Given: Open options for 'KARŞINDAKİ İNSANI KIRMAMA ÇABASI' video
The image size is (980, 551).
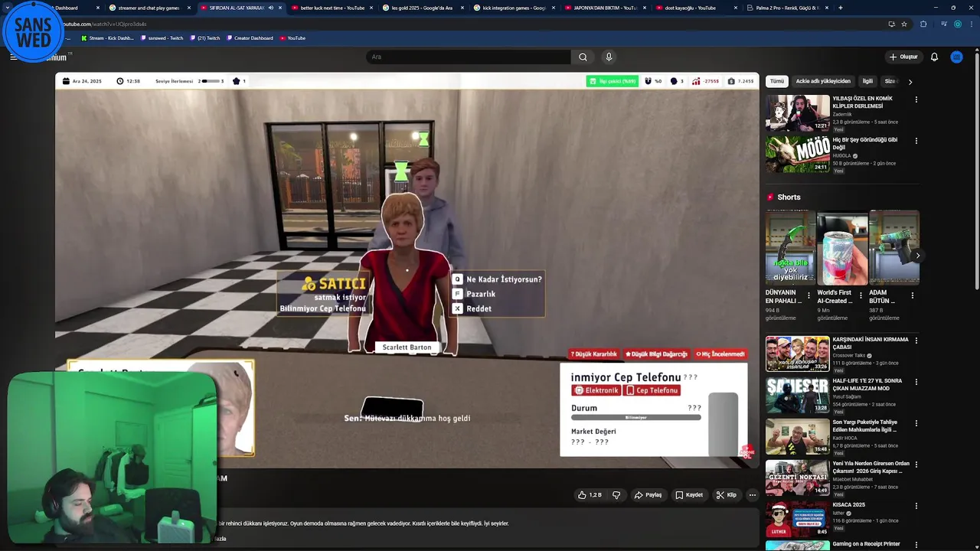Looking at the screenshot, I should pyautogui.click(x=916, y=341).
